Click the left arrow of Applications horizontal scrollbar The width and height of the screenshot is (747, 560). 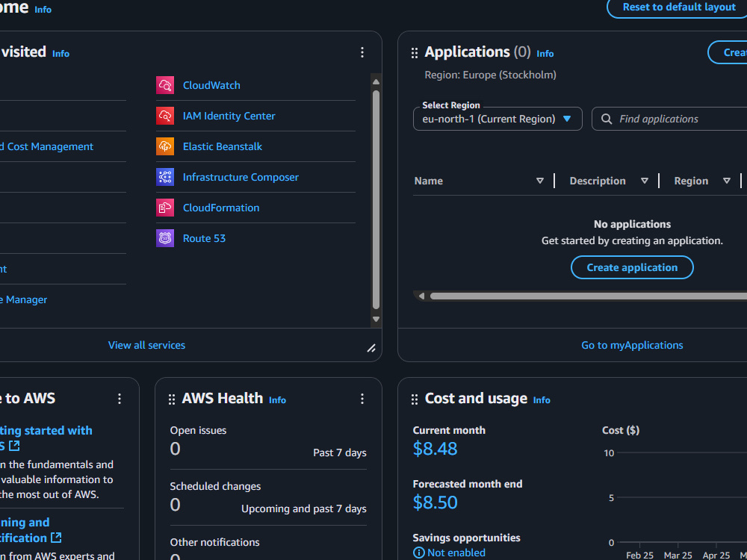(x=421, y=296)
